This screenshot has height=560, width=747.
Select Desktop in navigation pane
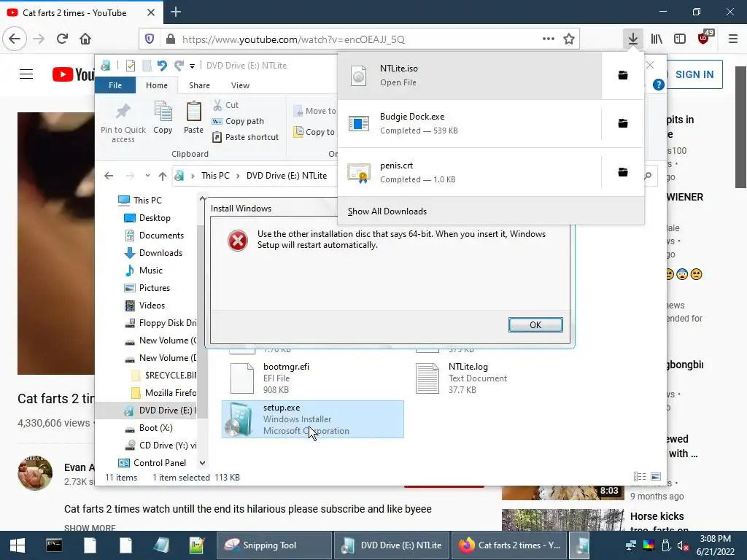point(155,218)
